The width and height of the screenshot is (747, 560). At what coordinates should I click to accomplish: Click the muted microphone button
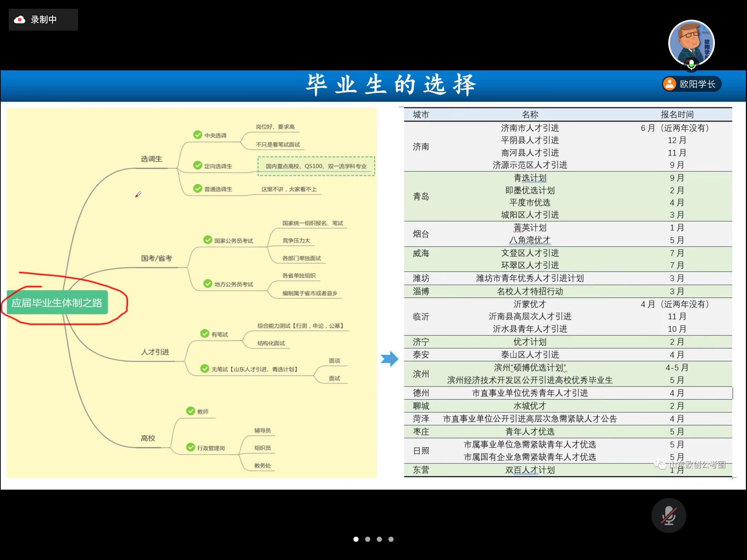[x=669, y=516]
